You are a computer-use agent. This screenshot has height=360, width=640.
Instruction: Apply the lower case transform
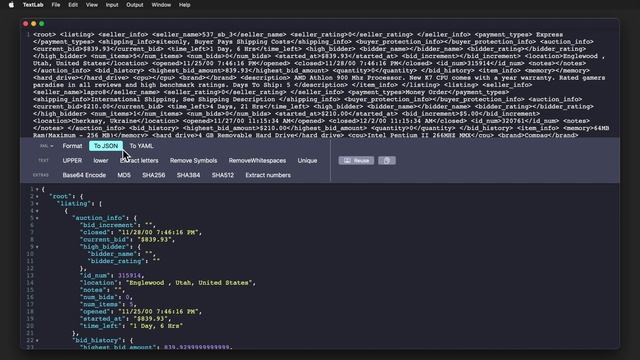101,161
